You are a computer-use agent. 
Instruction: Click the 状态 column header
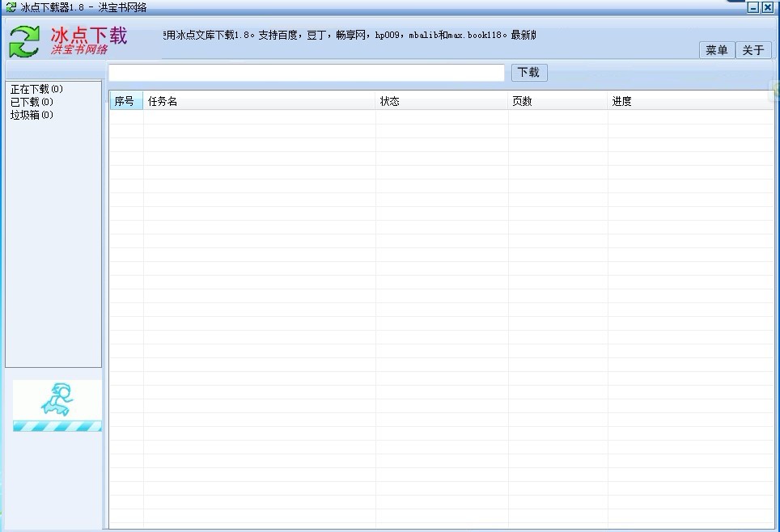click(x=442, y=101)
